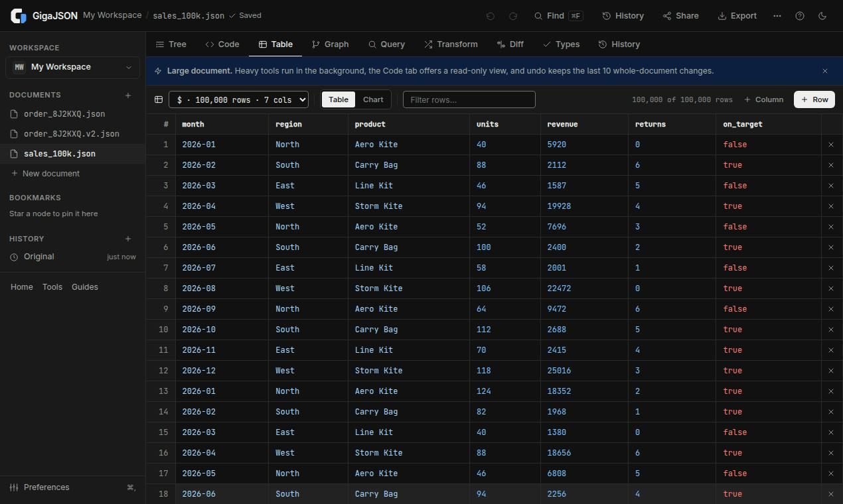Add a new Column
Viewport: 843px width, 504px height.
[763, 99]
